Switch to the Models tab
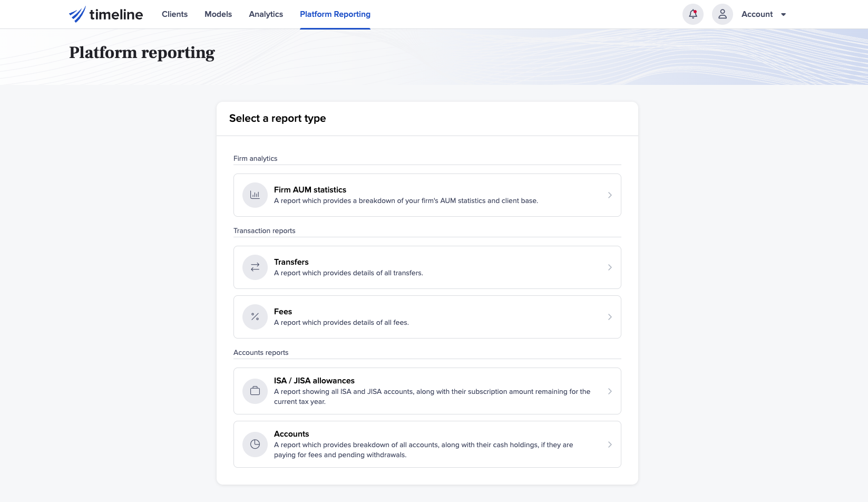Viewport: 868px width, 502px height. tap(218, 14)
